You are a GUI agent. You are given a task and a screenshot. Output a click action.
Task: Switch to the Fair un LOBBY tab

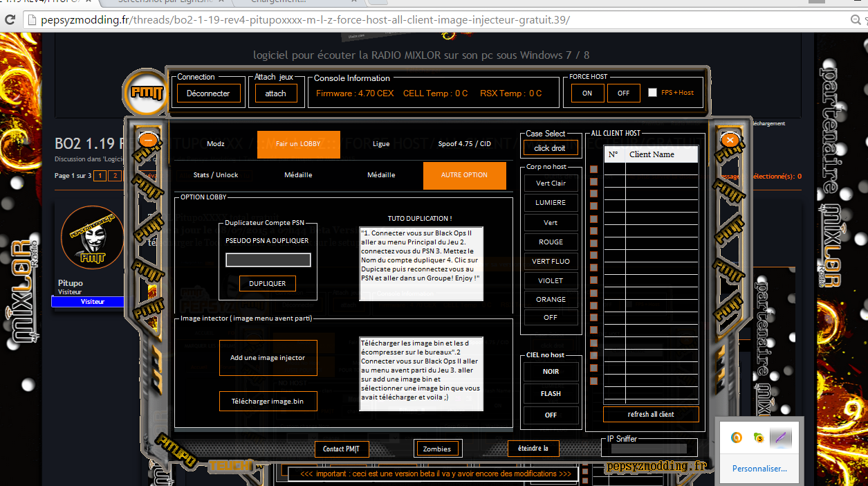tap(299, 144)
